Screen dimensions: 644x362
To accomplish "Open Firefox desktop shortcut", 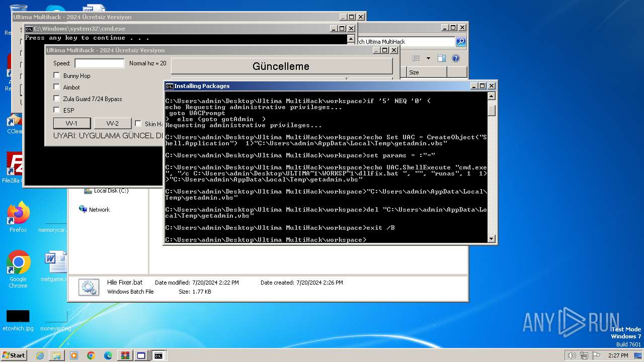I will [18, 217].
